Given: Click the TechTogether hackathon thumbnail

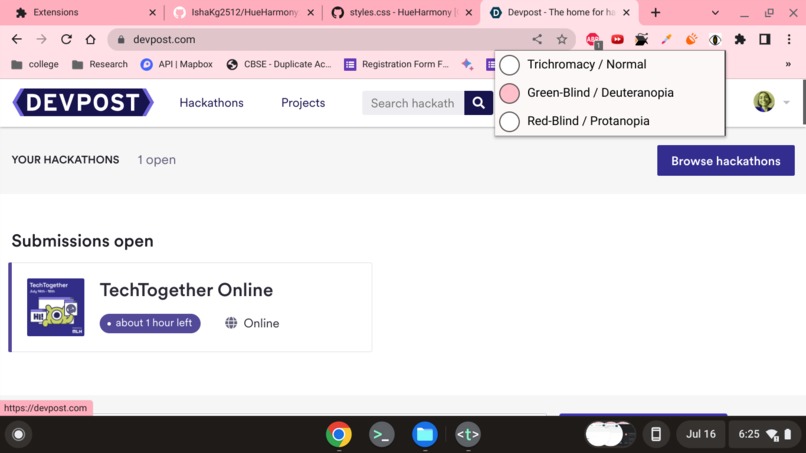Looking at the screenshot, I should click(56, 307).
